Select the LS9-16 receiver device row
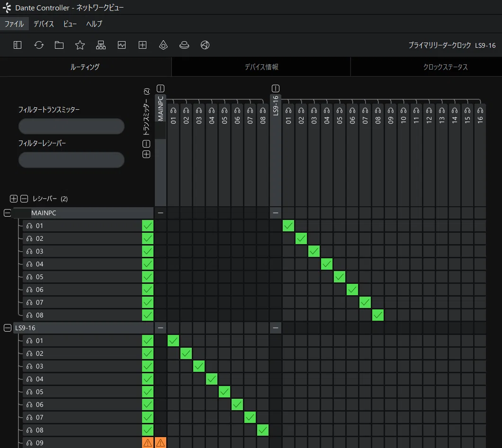Viewport: 502px width, 448px height. (x=83, y=328)
